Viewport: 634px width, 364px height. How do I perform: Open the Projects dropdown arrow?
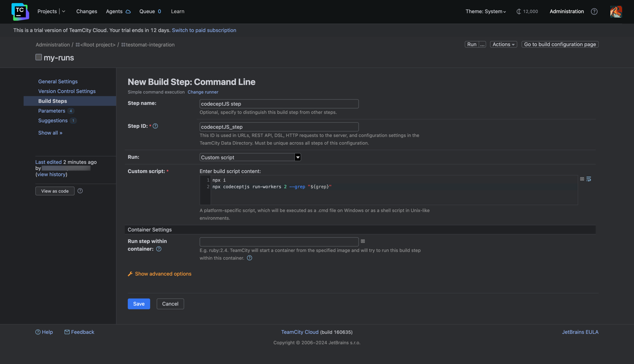tap(63, 11)
